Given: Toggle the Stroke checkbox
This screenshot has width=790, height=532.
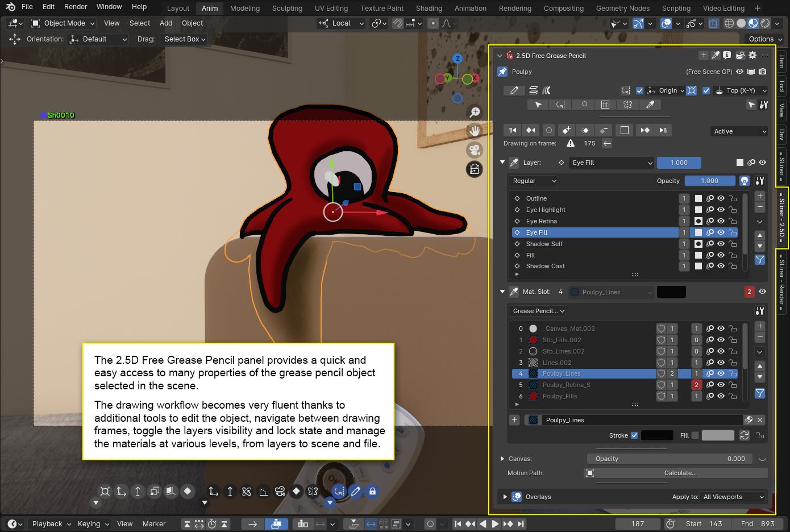Looking at the screenshot, I should coord(634,435).
